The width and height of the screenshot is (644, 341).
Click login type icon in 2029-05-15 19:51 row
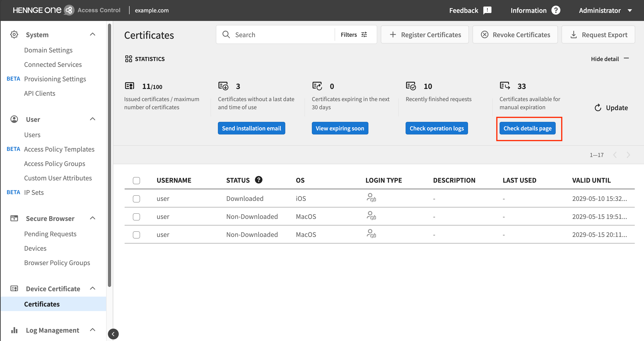point(372,216)
